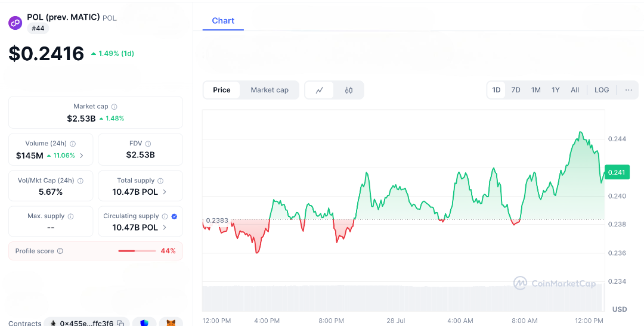Viewport: 644px width, 326px height.
Task: Click the Ethereum icon beside contract address
Action: point(53,324)
